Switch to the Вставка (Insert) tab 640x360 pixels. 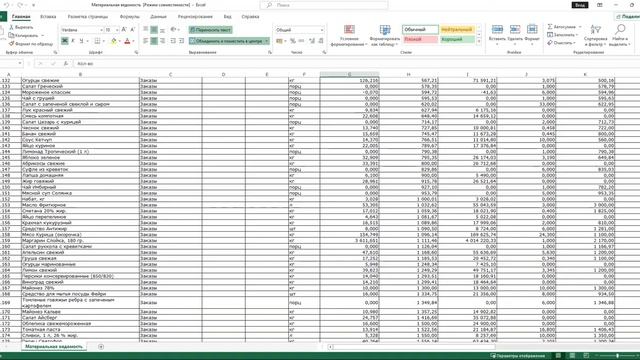48,17
